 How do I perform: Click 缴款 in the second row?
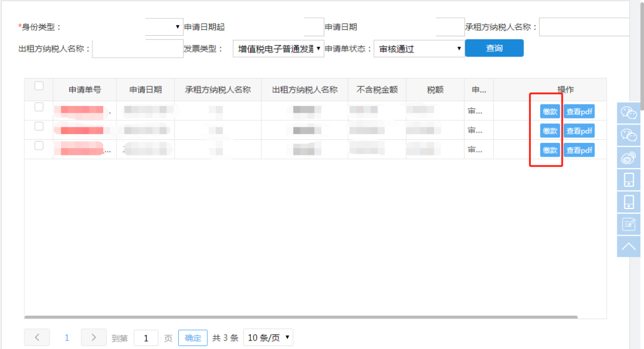click(550, 131)
